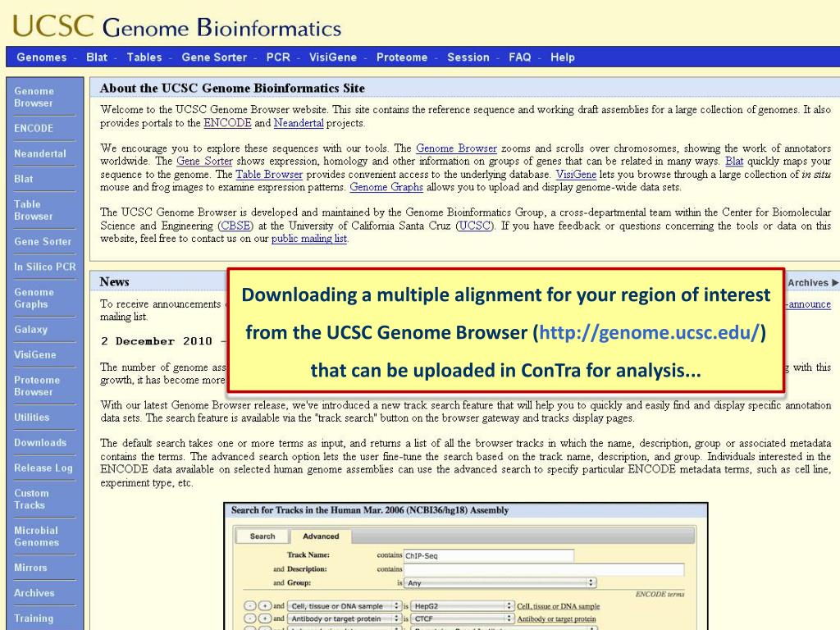The image size is (840, 630).
Task: Open News Archives arrow link
Action: click(812, 282)
